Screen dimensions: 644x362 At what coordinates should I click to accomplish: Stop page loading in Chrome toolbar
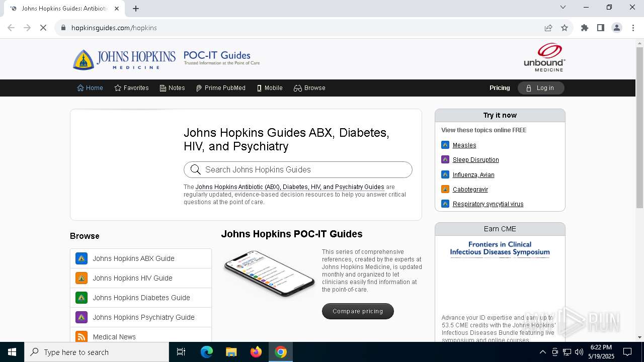(x=43, y=28)
